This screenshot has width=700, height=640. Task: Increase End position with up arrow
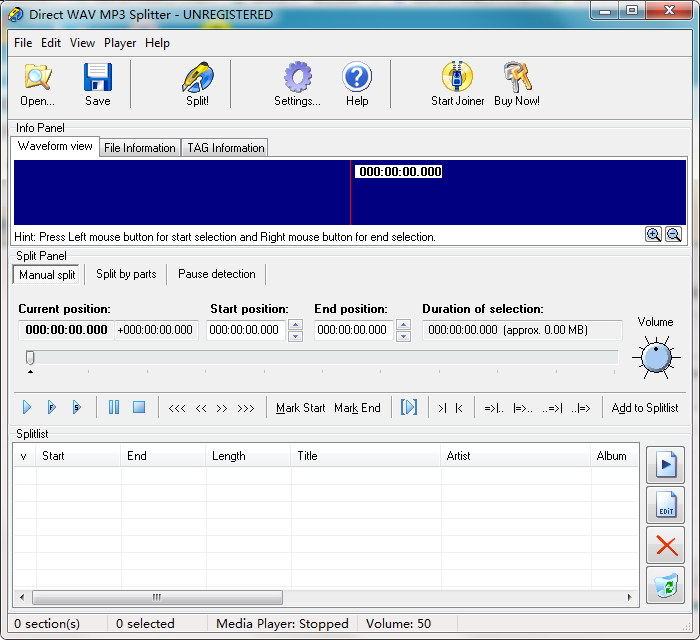point(404,324)
